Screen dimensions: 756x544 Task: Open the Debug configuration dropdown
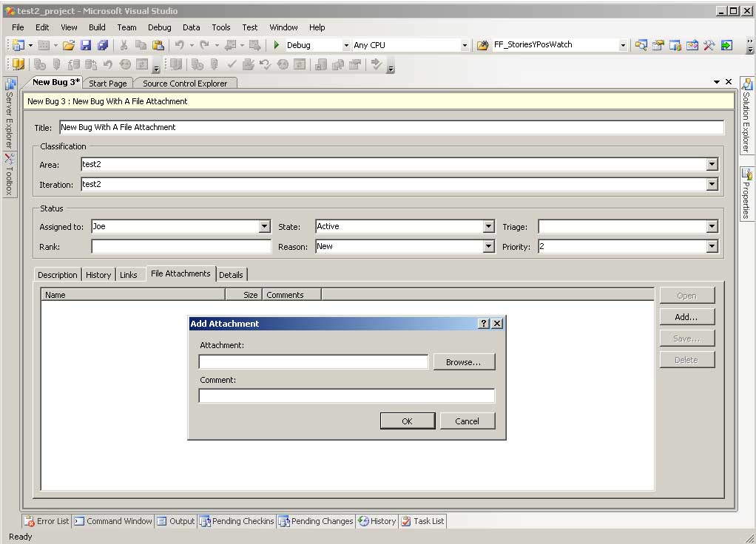tap(345, 45)
